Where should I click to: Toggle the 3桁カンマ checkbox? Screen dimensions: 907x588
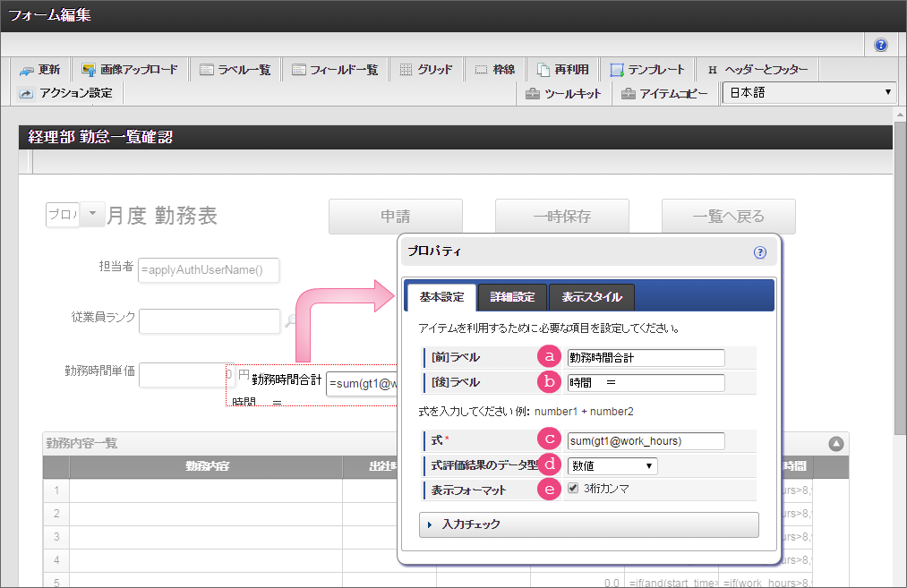tap(573, 489)
